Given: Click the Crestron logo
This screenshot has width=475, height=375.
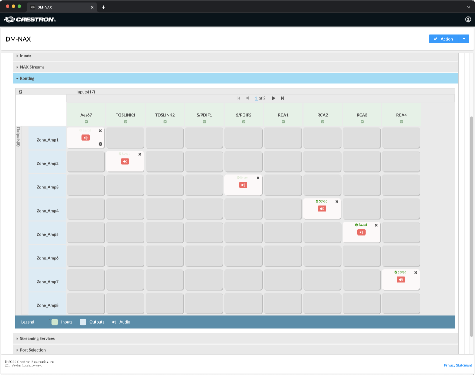Looking at the screenshot, I should [30, 20].
